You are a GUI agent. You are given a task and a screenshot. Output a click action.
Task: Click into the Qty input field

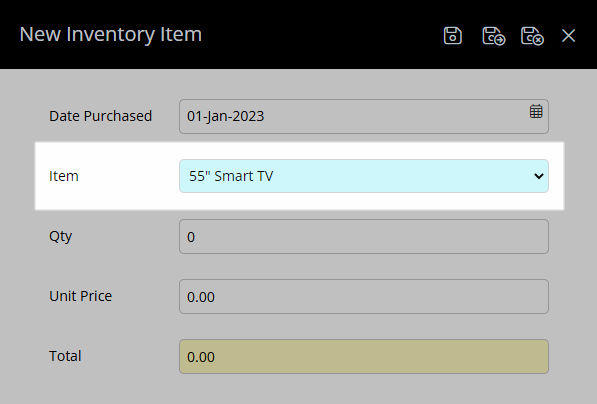point(364,236)
